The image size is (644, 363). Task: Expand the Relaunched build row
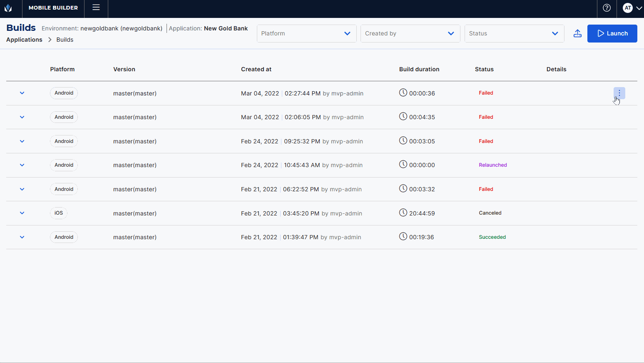(22, 165)
